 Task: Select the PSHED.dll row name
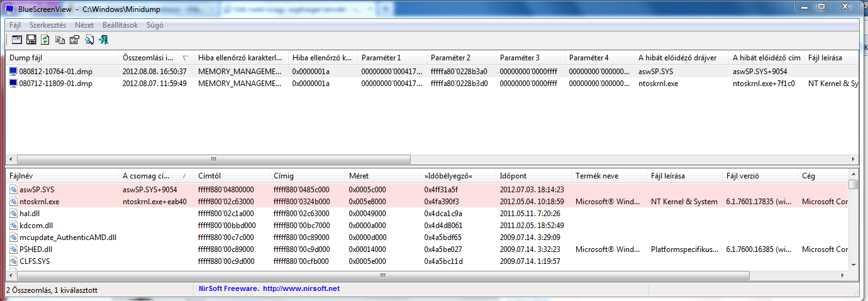click(36, 249)
